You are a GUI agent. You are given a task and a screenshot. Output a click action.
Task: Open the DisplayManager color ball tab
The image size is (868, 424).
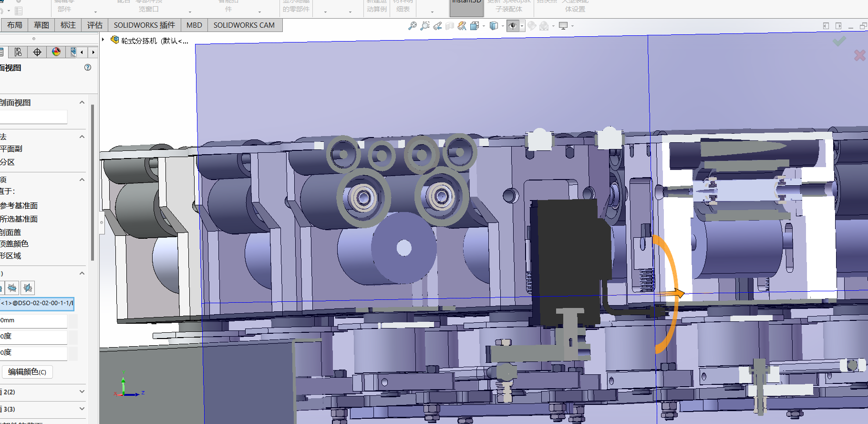[56, 52]
